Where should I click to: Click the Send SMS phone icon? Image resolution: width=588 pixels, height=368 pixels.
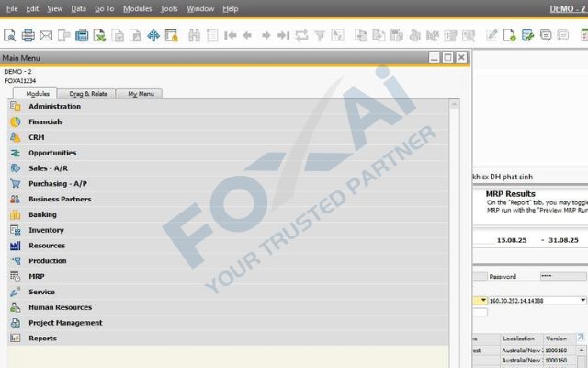coord(63,36)
